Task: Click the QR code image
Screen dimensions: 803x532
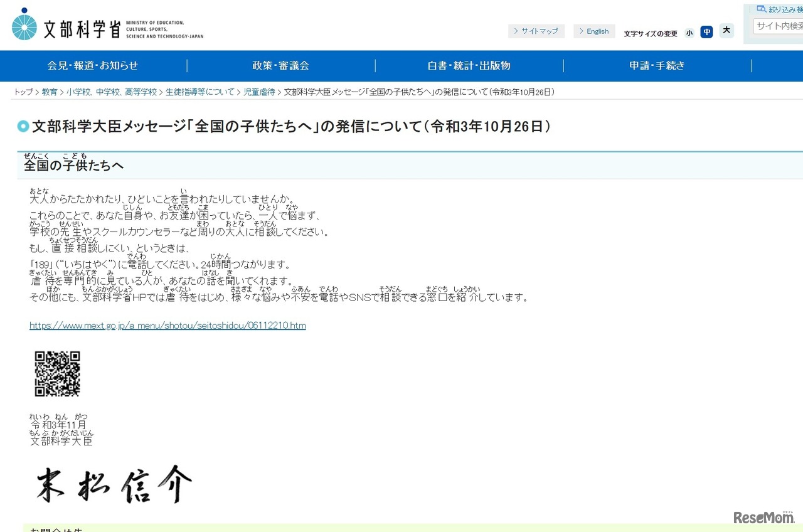Action: coord(56,374)
